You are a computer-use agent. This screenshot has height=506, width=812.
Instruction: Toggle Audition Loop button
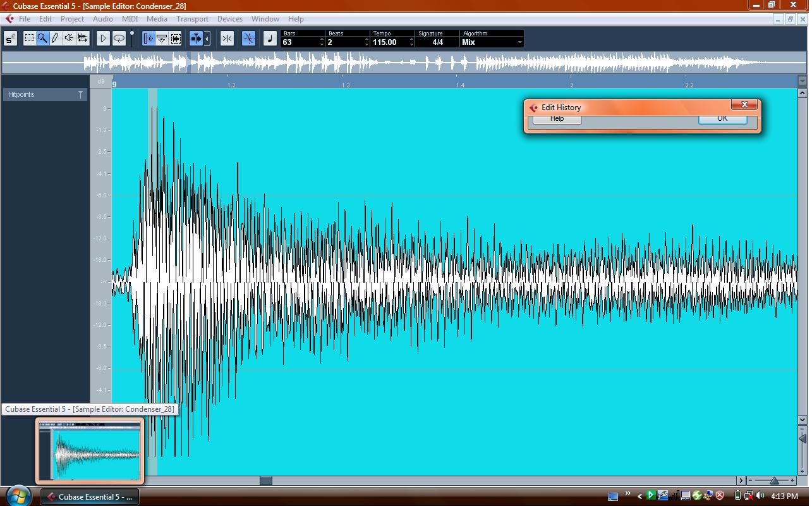[119, 39]
